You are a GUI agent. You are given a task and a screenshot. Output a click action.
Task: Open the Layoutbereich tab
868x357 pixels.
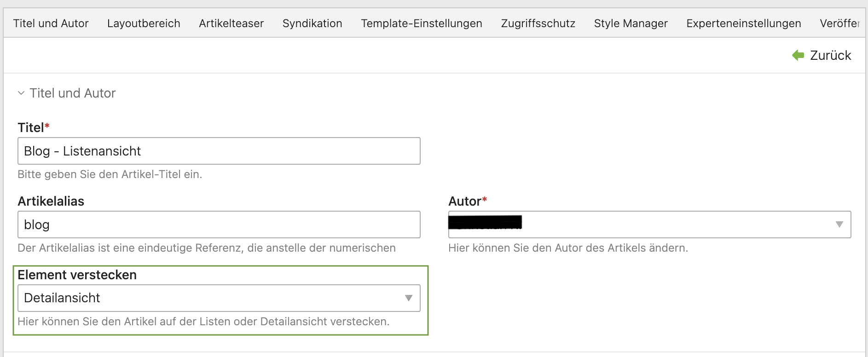pyautogui.click(x=144, y=23)
